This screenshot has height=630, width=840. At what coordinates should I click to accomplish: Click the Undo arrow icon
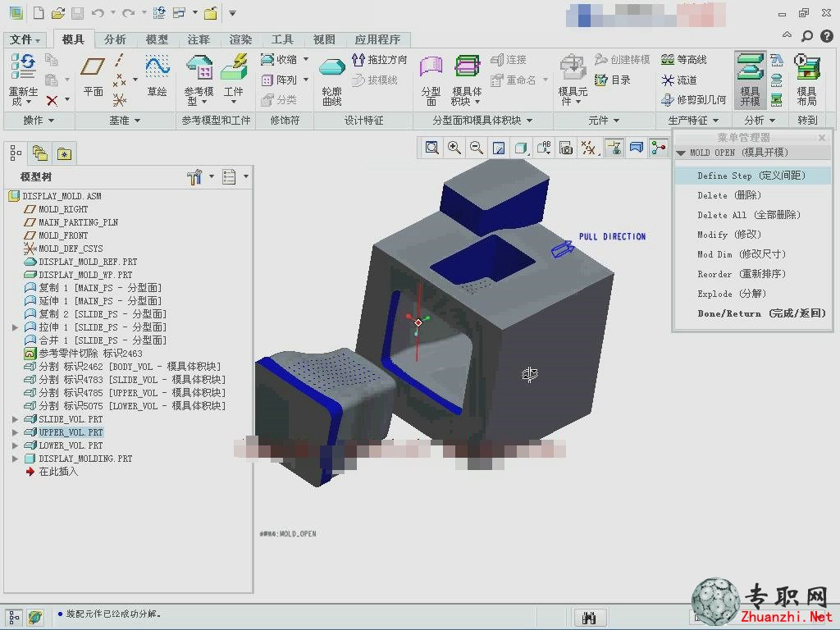98,13
